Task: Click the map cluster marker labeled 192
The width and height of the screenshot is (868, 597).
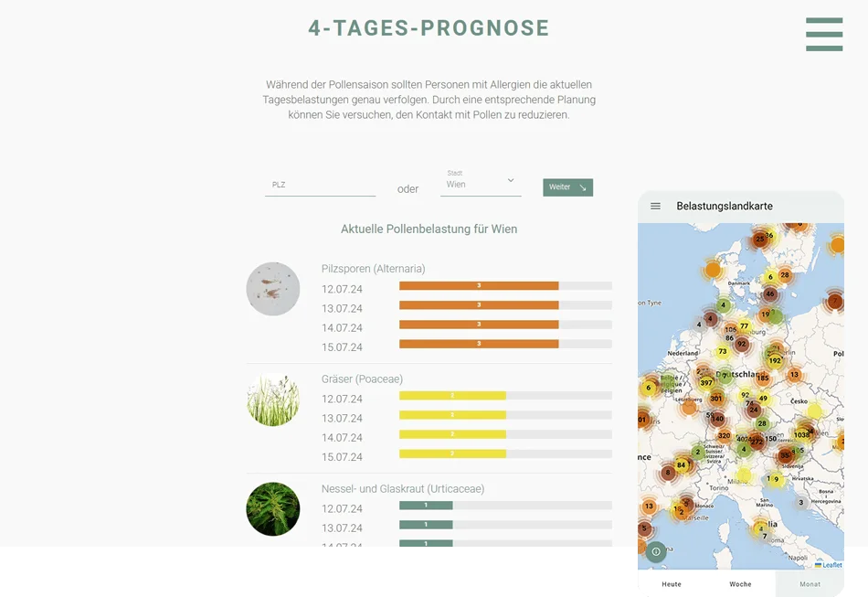Action: [x=775, y=360]
